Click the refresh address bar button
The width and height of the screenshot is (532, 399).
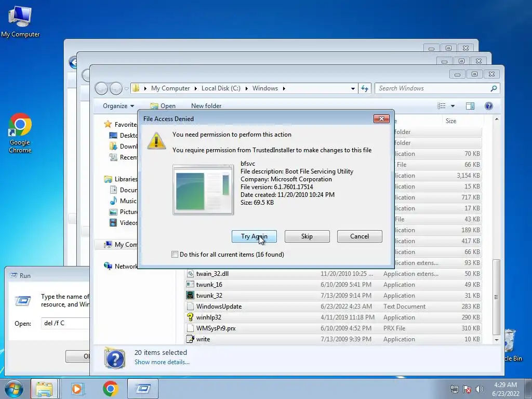tap(365, 88)
